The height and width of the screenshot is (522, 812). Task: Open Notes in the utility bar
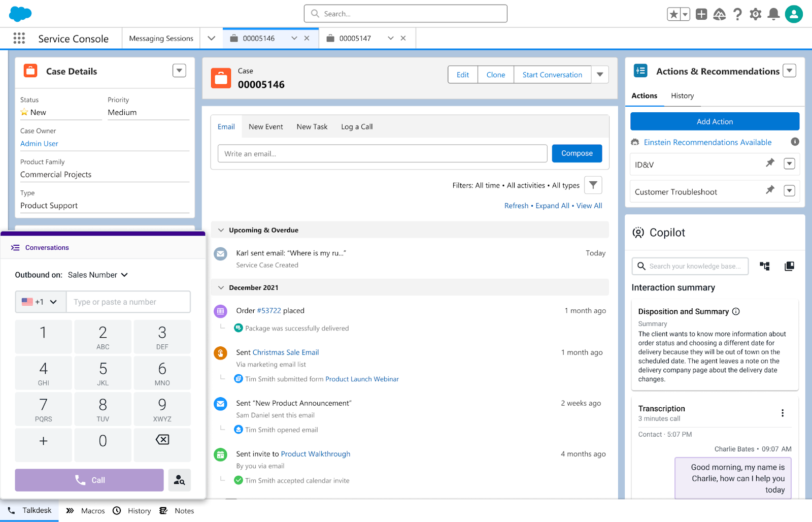click(177, 511)
